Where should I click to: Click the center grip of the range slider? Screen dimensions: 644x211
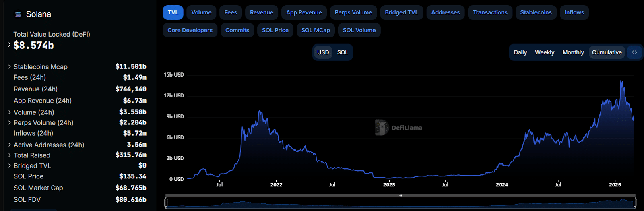click(400, 196)
